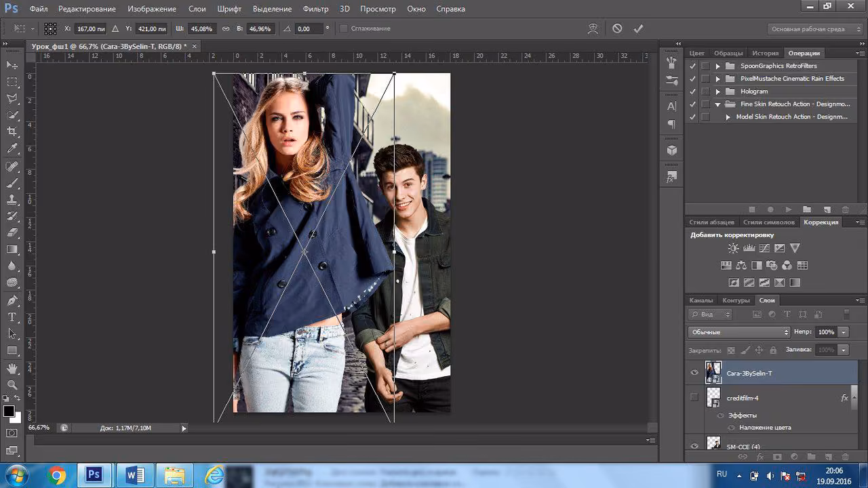Expand the Hologram action folder
868x488 pixels.
718,91
